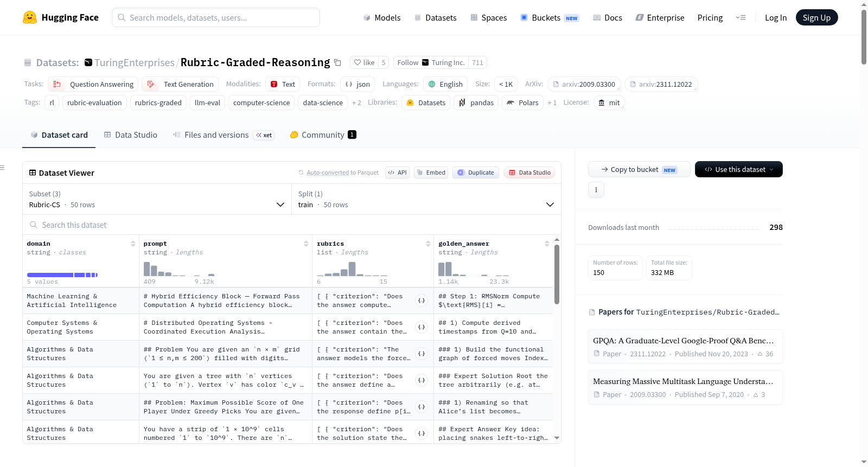Click the dataset table vertical scrollbar

pyautogui.click(x=557, y=274)
